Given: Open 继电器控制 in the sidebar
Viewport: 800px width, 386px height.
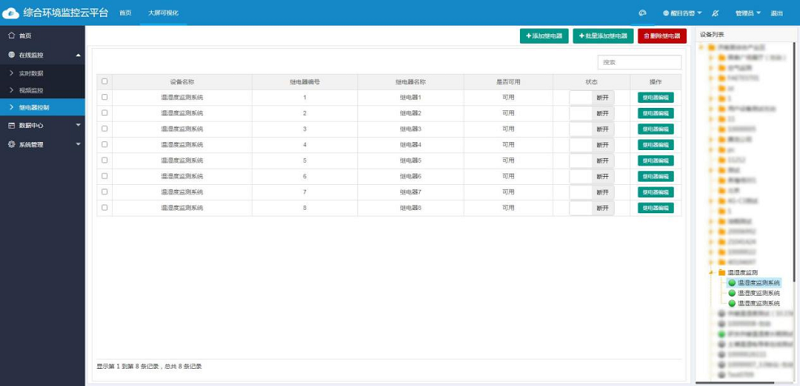Looking at the screenshot, I should (42, 108).
